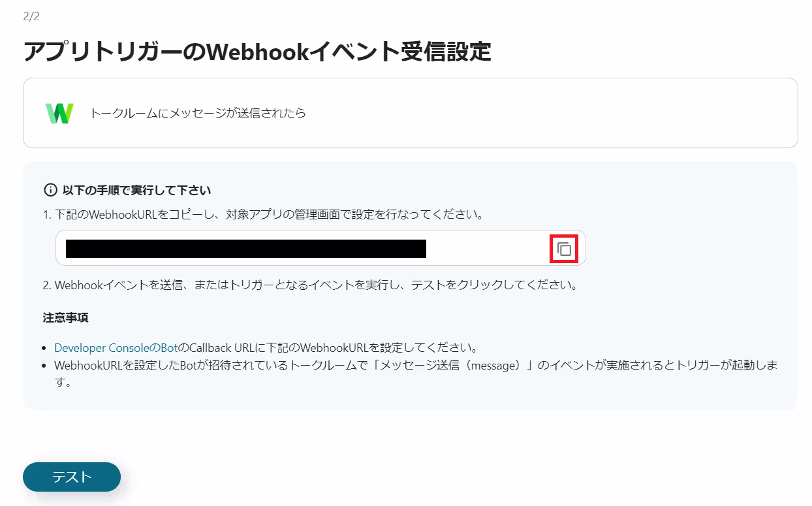Click the 2/2 step indicator
The height and width of the screenshot is (506, 812).
point(31,16)
